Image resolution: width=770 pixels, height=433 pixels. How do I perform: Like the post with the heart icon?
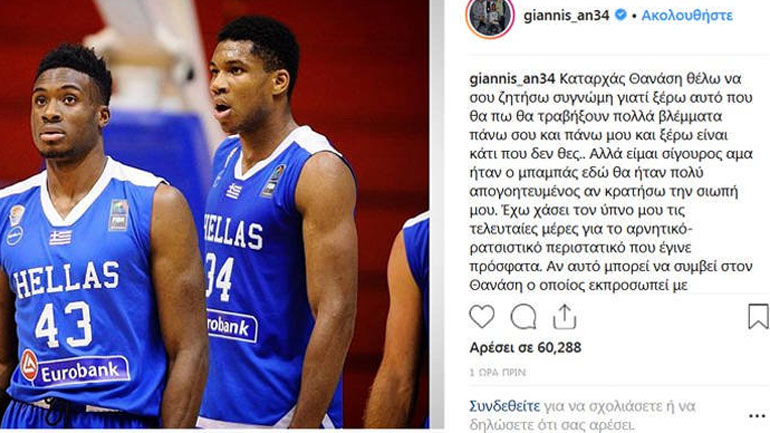pos(482,316)
